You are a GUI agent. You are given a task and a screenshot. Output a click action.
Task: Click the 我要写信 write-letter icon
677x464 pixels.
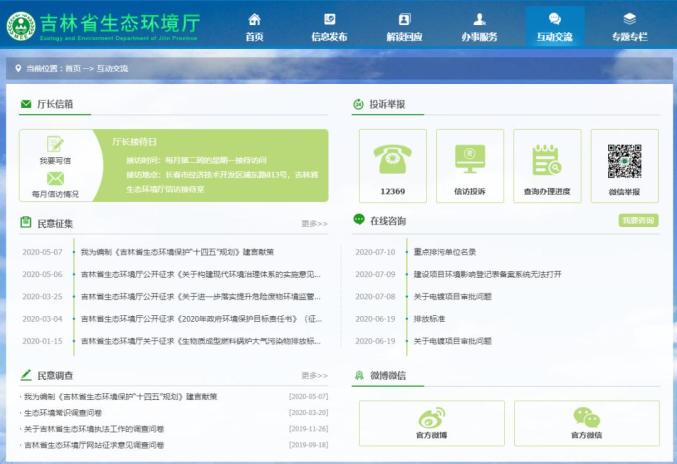coord(55,146)
